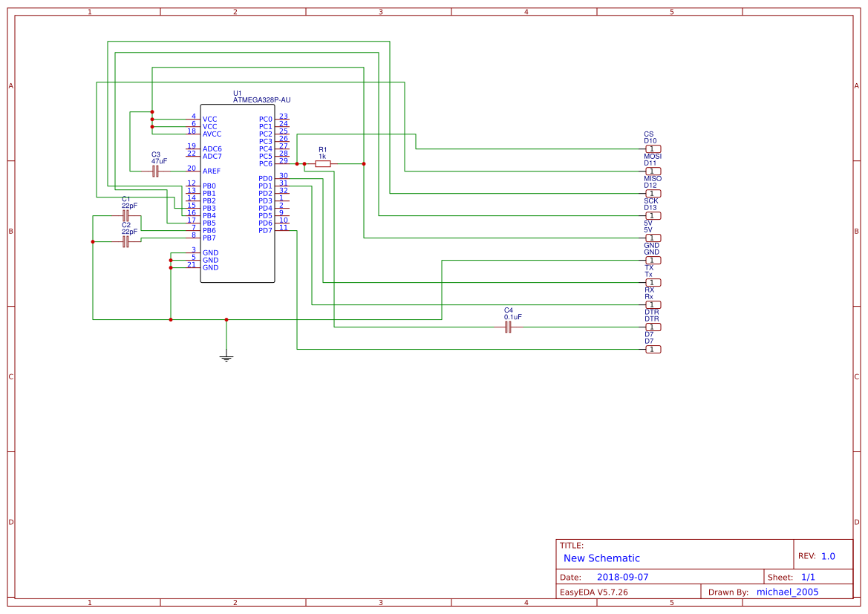
Task: Select the 5V pin header connector
Action: 652,238
